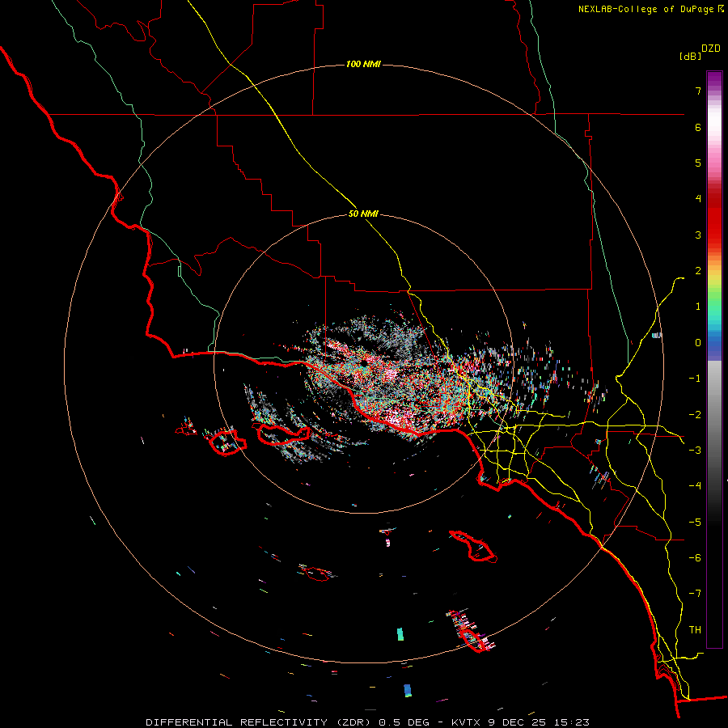The image size is (728, 728).
Task: Click legend value 3 on color scale
Action: pyautogui.click(x=698, y=235)
